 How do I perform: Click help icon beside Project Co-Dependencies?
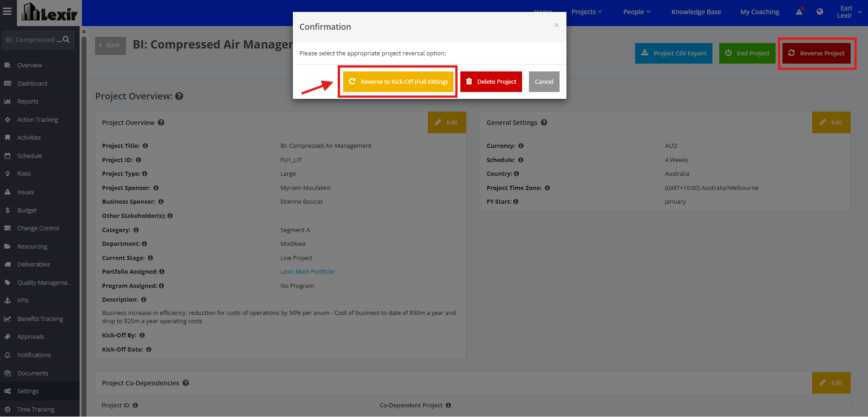pyautogui.click(x=186, y=383)
